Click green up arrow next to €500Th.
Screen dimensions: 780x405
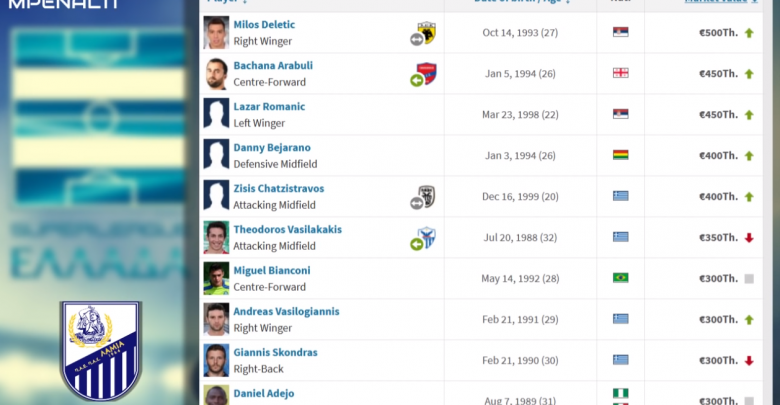click(749, 33)
